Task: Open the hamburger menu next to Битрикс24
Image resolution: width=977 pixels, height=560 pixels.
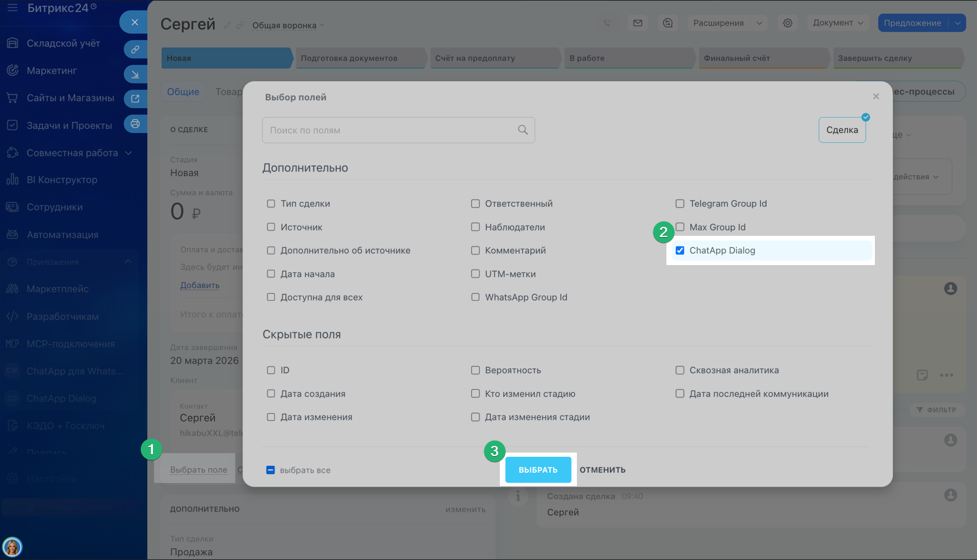Action: click(12, 8)
